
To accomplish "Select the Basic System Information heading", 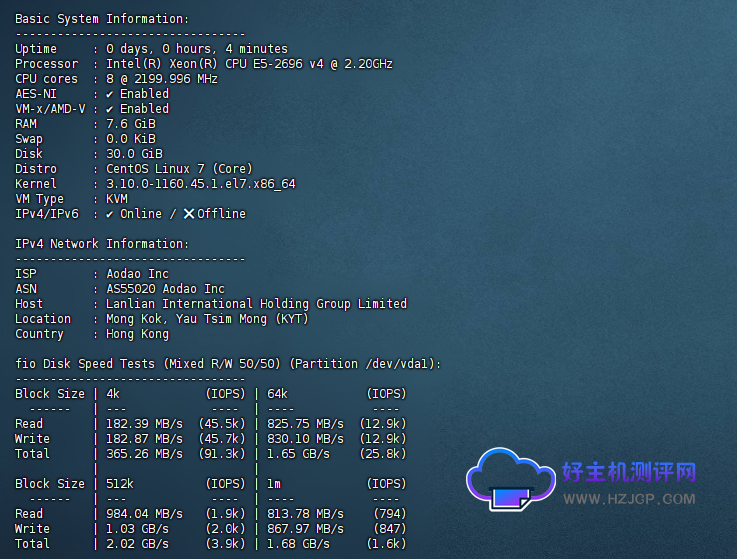I will 101,19.
